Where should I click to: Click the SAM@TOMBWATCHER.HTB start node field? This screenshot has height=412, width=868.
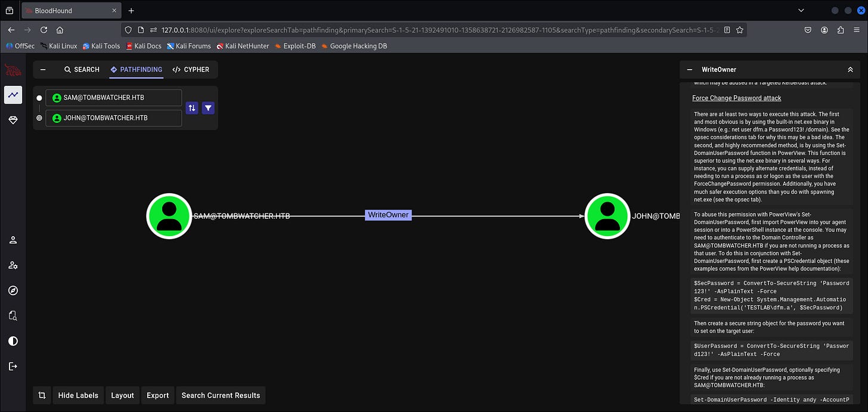click(114, 98)
